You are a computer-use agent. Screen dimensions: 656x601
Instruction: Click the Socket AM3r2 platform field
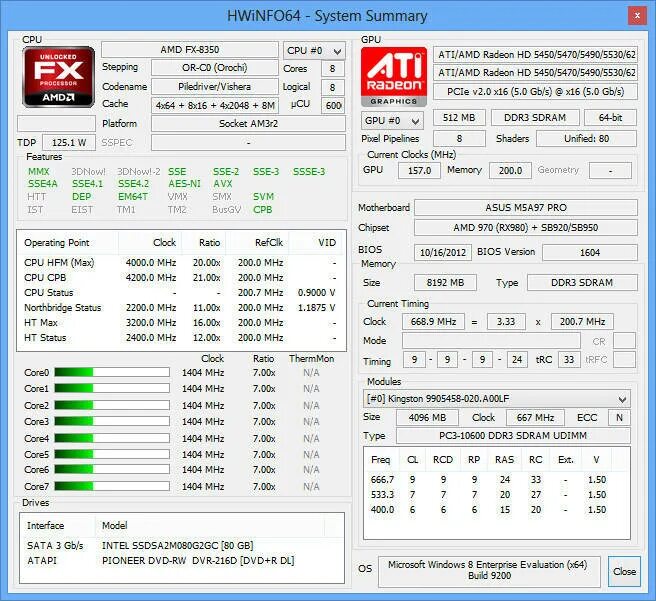point(249,124)
